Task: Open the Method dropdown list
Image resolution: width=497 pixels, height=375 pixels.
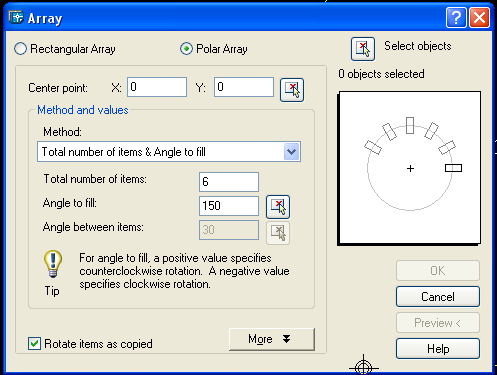Action: tap(291, 152)
